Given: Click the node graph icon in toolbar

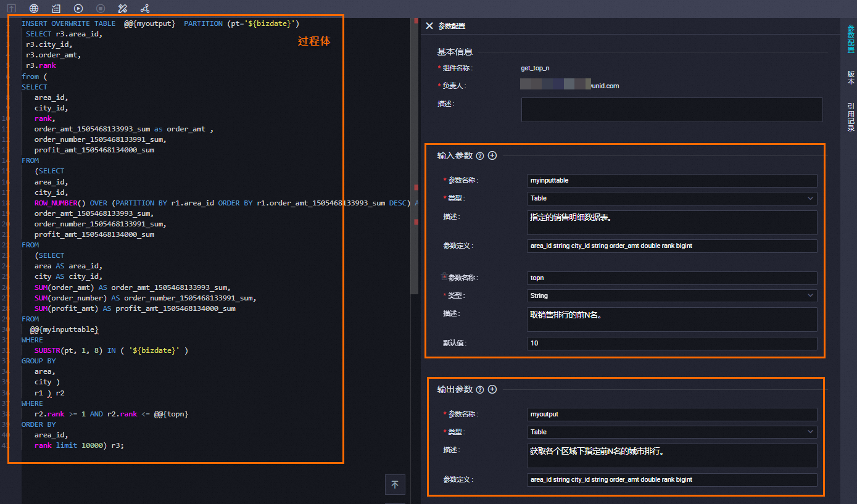Looking at the screenshot, I should (145, 9).
